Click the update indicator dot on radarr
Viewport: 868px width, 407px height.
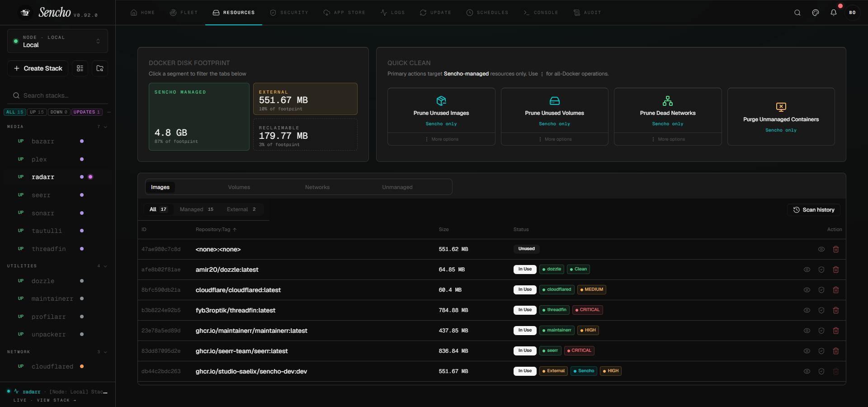(90, 177)
